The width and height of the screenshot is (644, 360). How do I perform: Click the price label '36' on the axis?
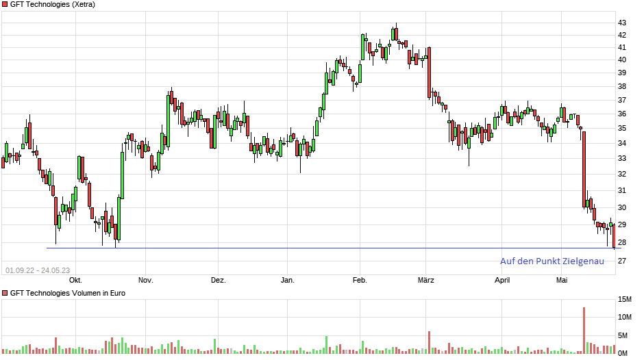pos(622,114)
